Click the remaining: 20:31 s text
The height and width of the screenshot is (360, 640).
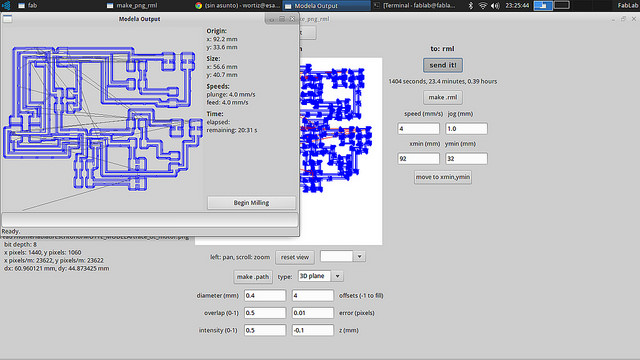[231, 130]
